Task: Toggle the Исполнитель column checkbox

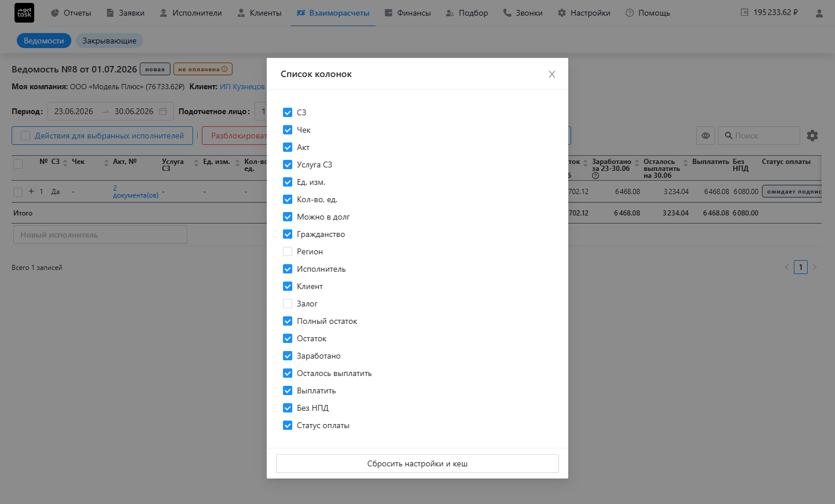Action: tap(288, 269)
